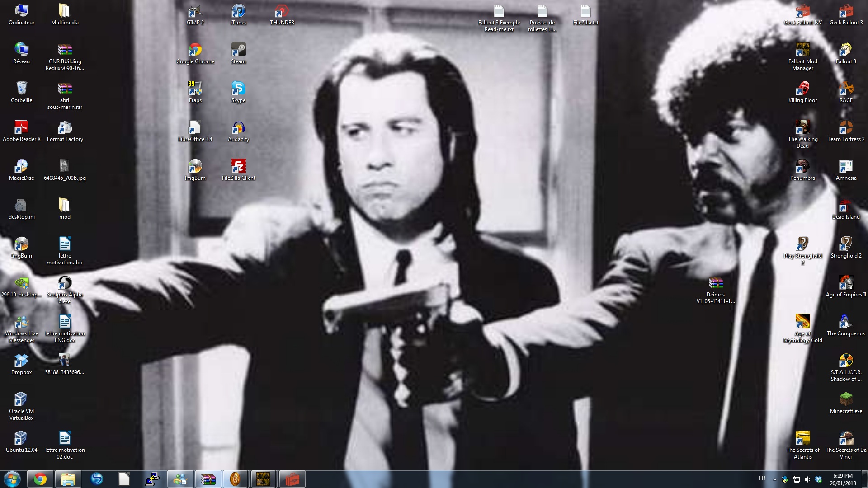Select the Deimos V1_05 archive
This screenshot has height=488, width=868.
pyautogui.click(x=716, y=290)
